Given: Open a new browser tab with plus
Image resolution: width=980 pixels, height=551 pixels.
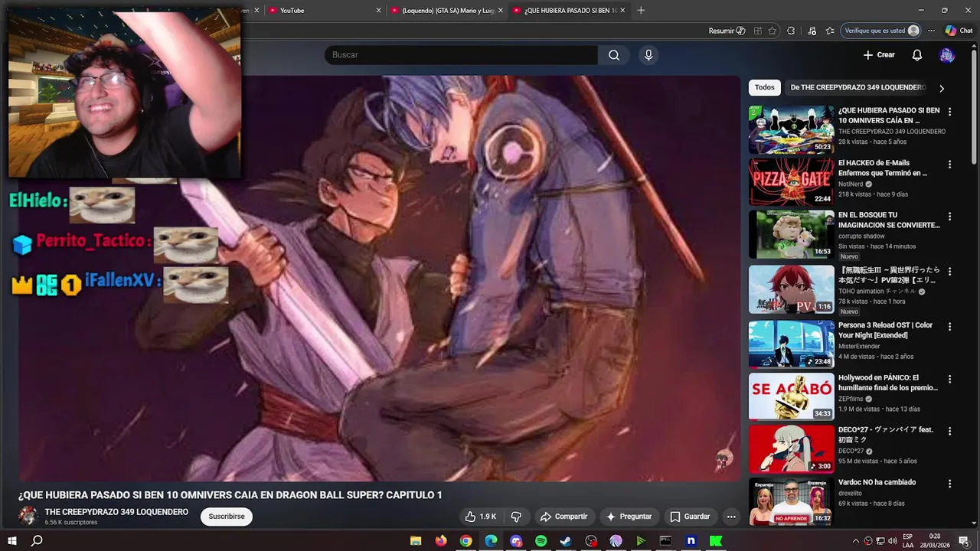Looking at the screenshot, I should click(x=641, y=10).
